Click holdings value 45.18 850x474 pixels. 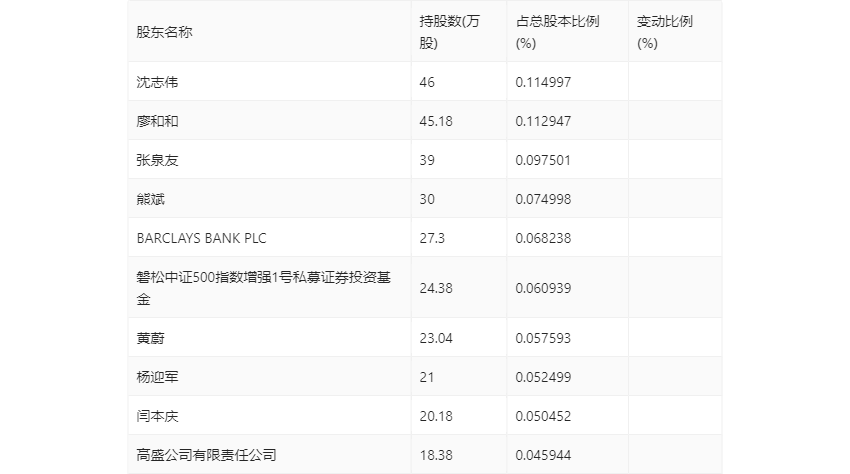436,121
